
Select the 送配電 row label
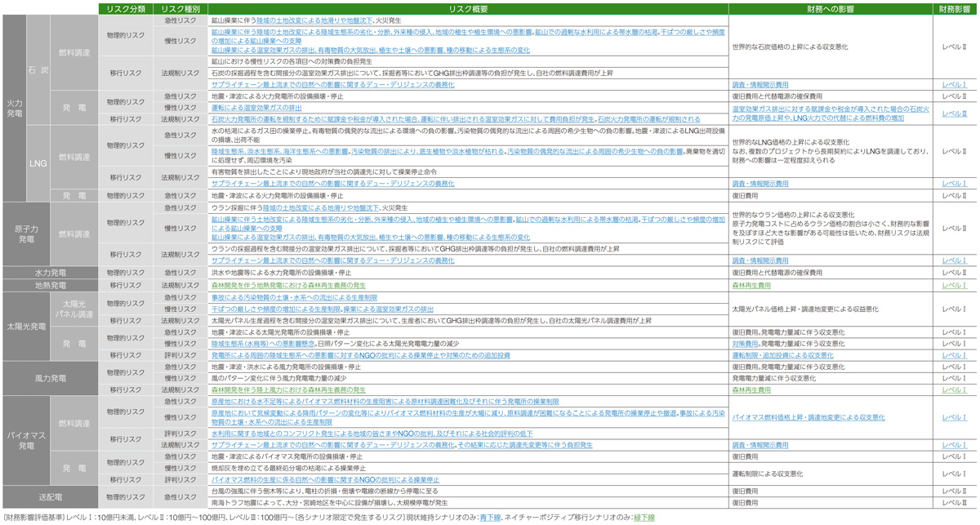click(x=51, y=496)
